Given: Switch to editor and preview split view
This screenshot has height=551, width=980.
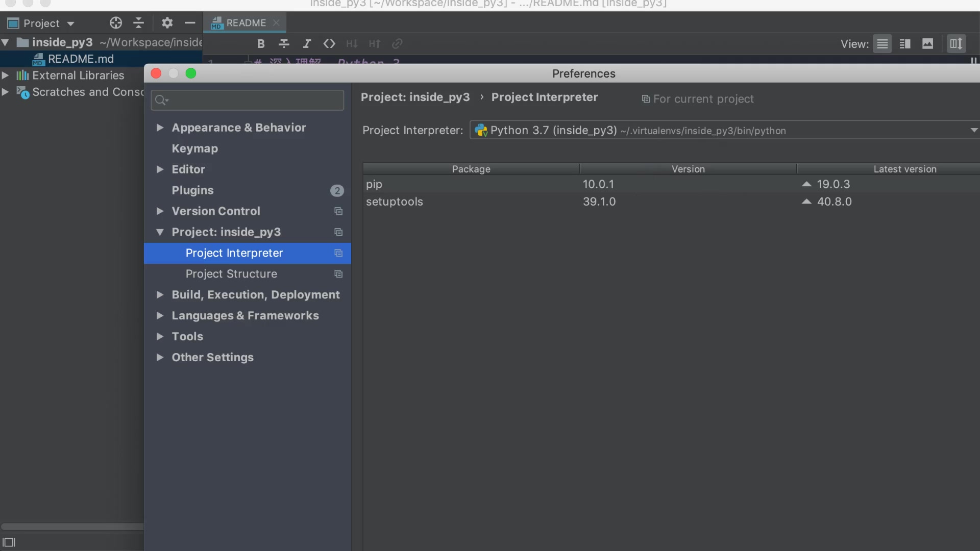Looking at the screenshot, I should (905, 44).
